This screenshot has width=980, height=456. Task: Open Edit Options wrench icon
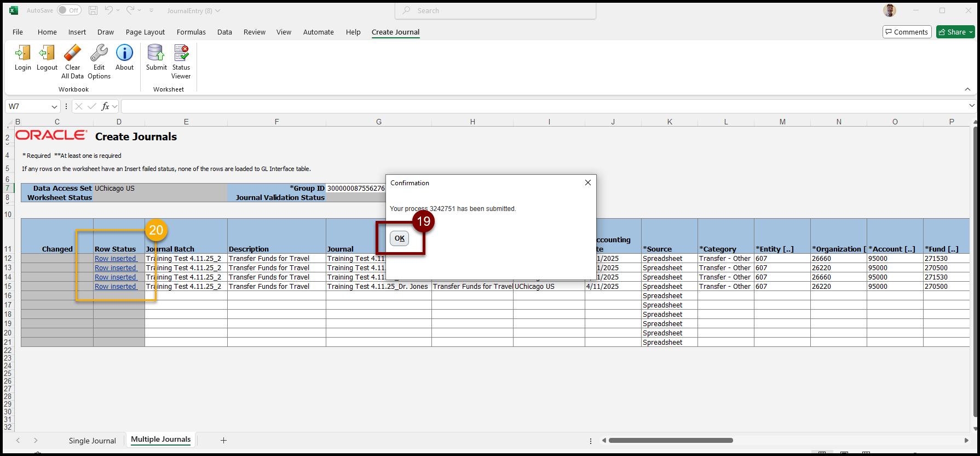coord(99,54)
